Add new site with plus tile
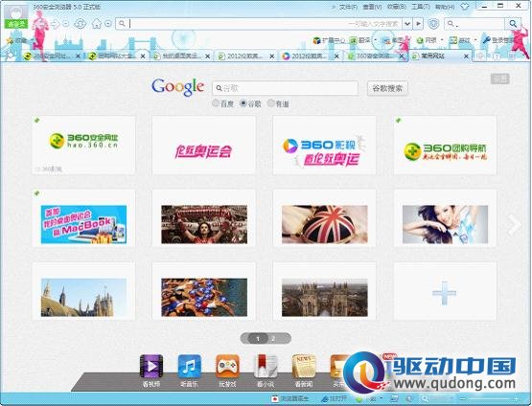 click(x=445, y=291)
